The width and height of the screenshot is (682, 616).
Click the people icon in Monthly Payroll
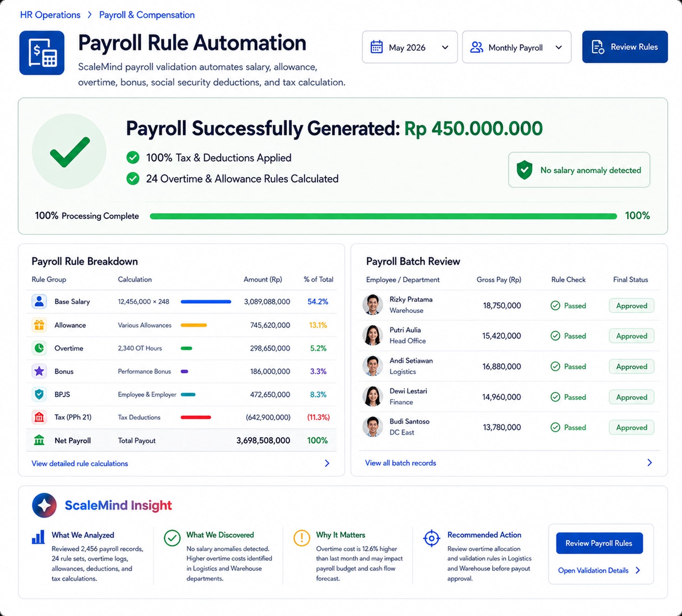point(476,47)
